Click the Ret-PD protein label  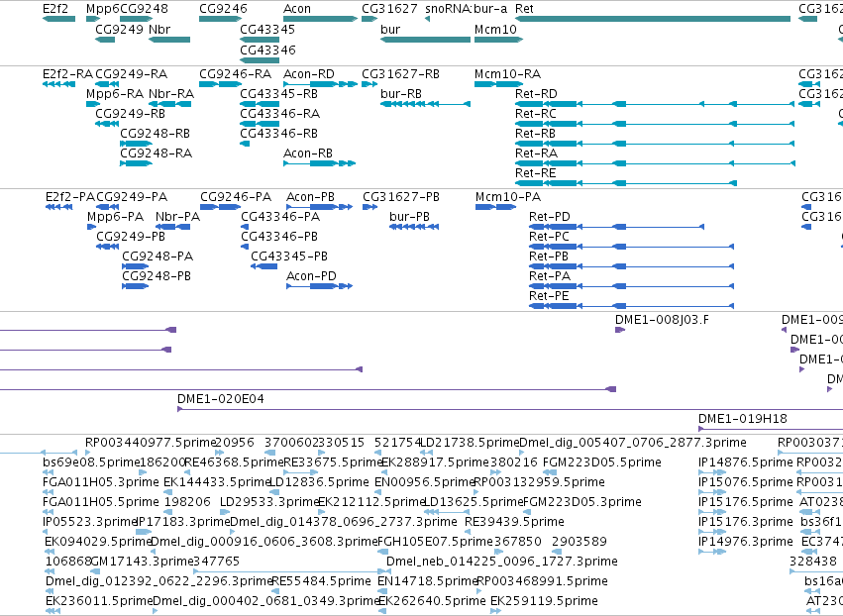550,217
